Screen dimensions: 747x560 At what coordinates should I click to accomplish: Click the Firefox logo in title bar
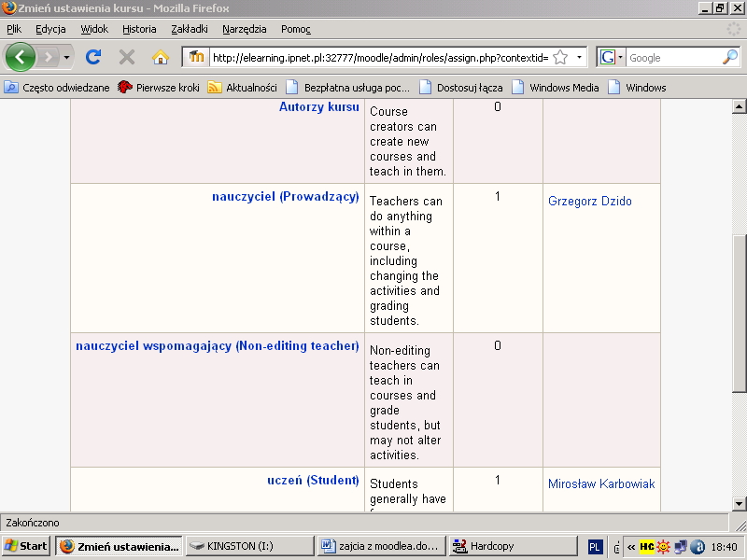[x=8, y=8]
